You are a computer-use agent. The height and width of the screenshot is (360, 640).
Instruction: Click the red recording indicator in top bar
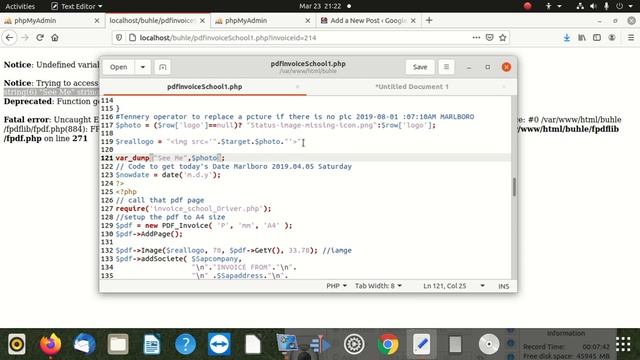527,6
